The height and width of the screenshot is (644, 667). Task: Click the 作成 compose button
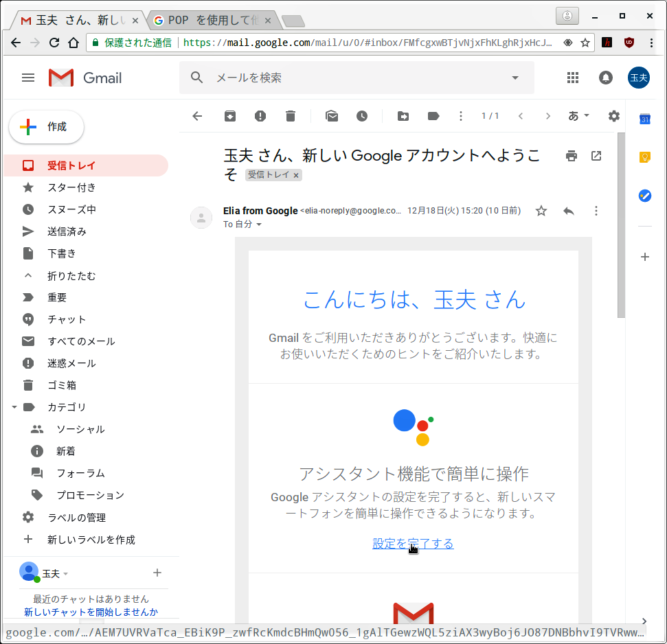[46, 127]
